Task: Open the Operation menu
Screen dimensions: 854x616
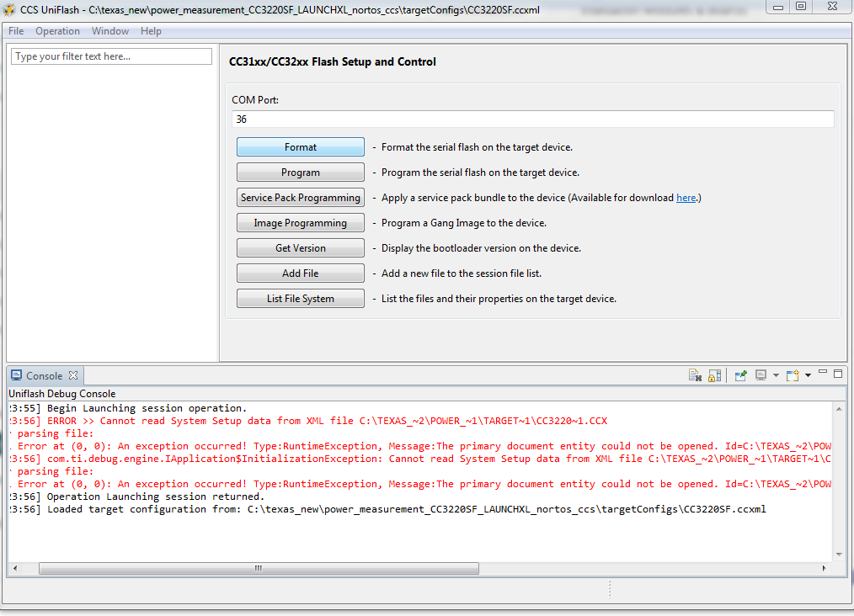Action: click(58, 31)
